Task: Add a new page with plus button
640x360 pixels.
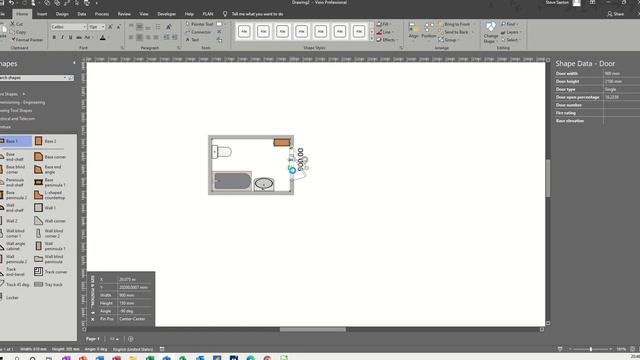Action: point(131,339)
